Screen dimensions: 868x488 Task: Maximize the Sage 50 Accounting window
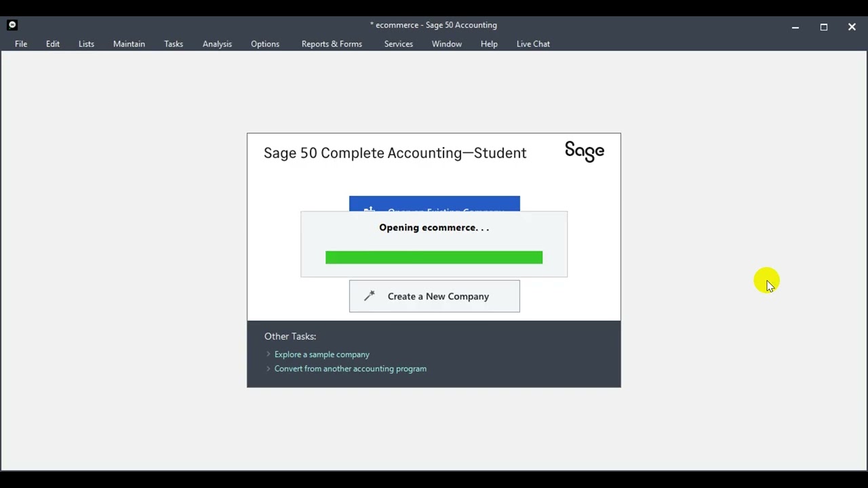pyautogui.click(x=824, y=27)
